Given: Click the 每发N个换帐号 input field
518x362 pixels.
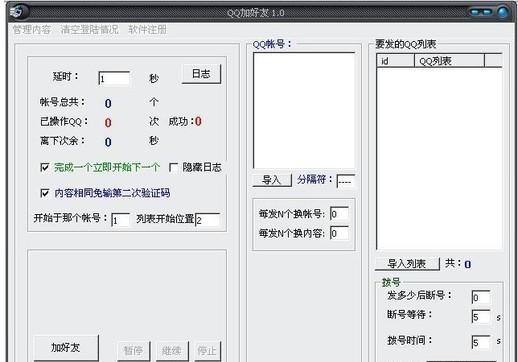Looking at the screenshot, I should tap(339, 213).
